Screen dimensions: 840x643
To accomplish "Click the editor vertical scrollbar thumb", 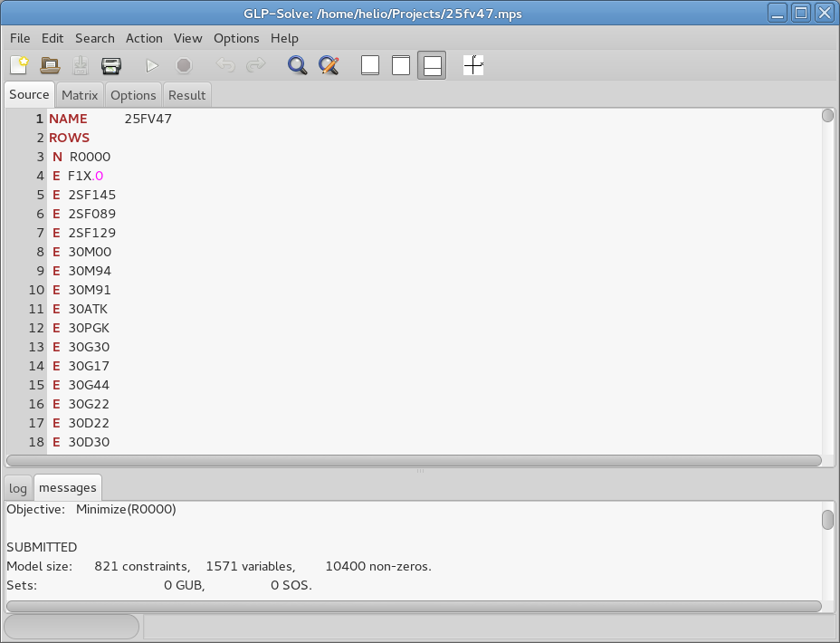I will click(827, 115).
